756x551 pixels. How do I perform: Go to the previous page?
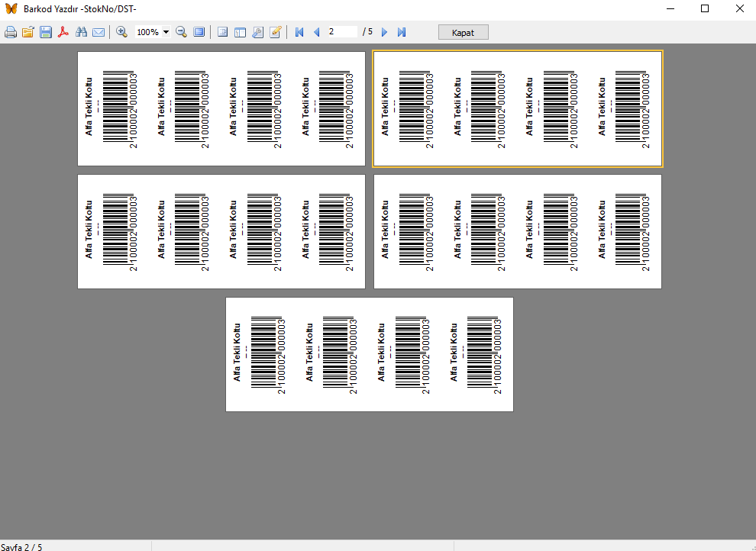[x=317, y=32]
